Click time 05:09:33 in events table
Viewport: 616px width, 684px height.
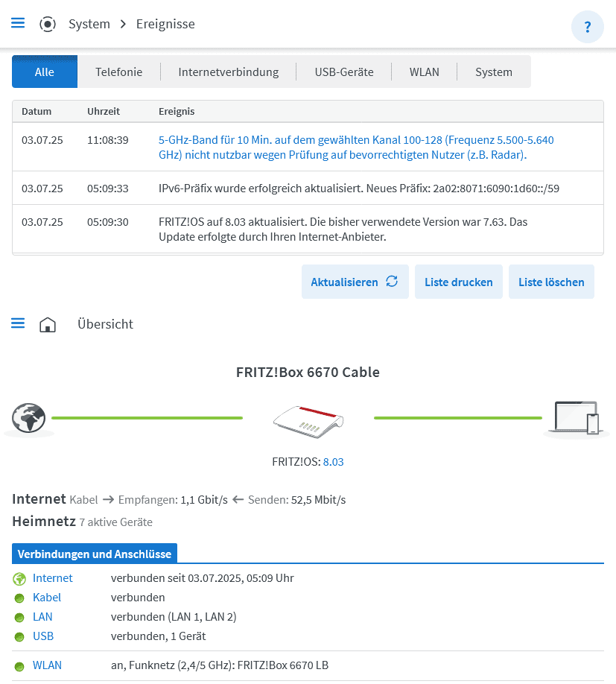pos(108,189)
